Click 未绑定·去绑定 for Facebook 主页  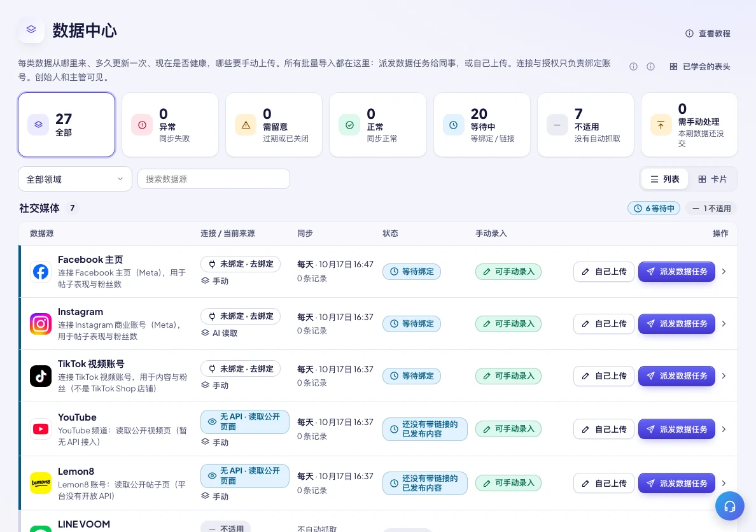pyautogui.click(x=241, y=264)
